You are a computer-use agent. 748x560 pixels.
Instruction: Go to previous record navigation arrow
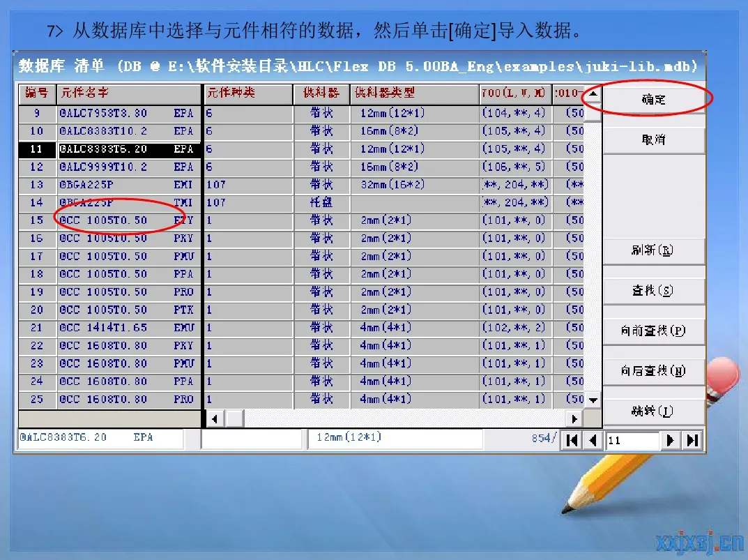(x=593, y=440)
